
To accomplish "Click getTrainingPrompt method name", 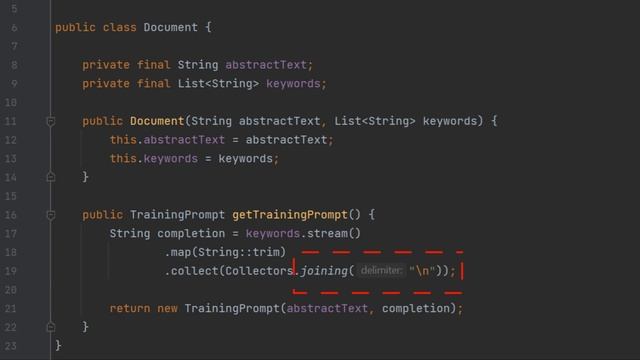I will [290, 215].
